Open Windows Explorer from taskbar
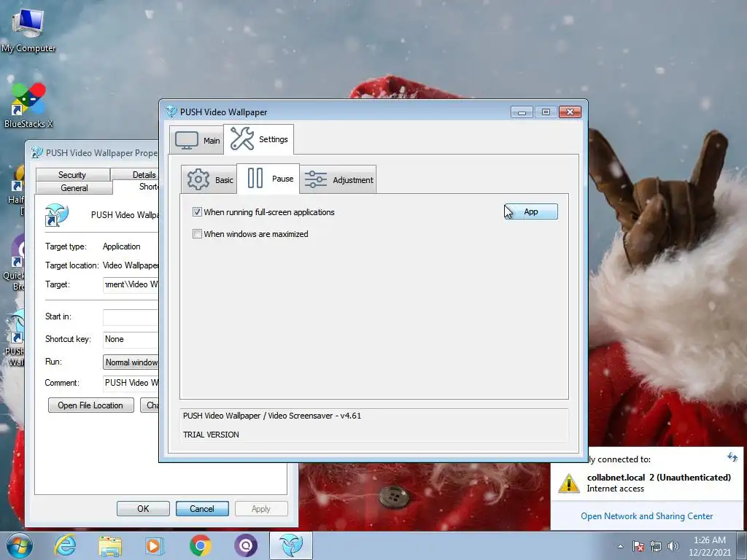Viewport: 747px width, 560px height. (110, 545)
